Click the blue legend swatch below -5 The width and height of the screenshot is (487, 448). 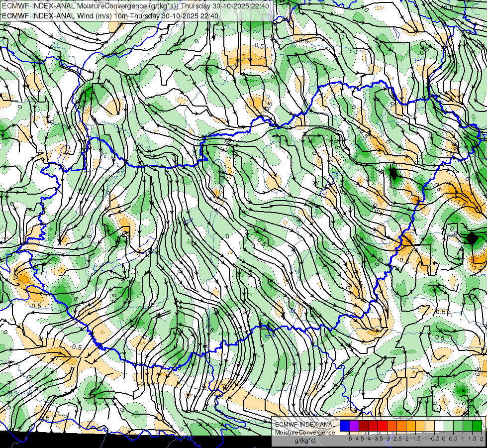pyautogui.click(x=345, y=426)
